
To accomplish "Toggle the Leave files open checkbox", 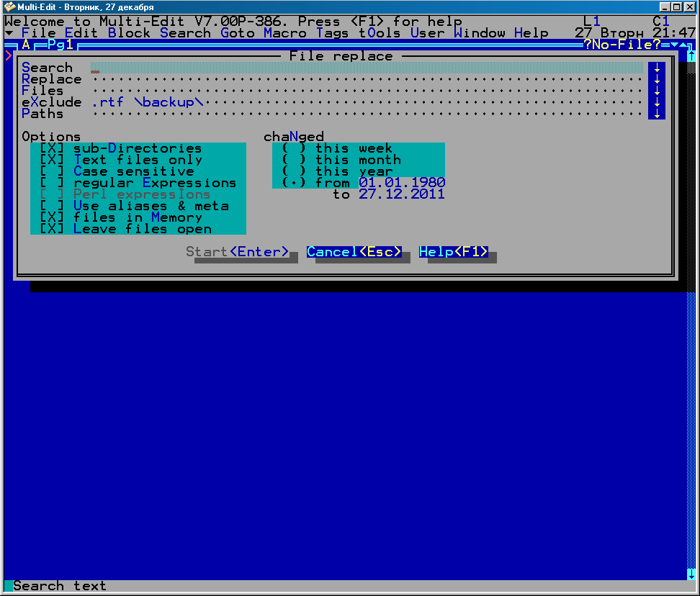I will (125, 230).
